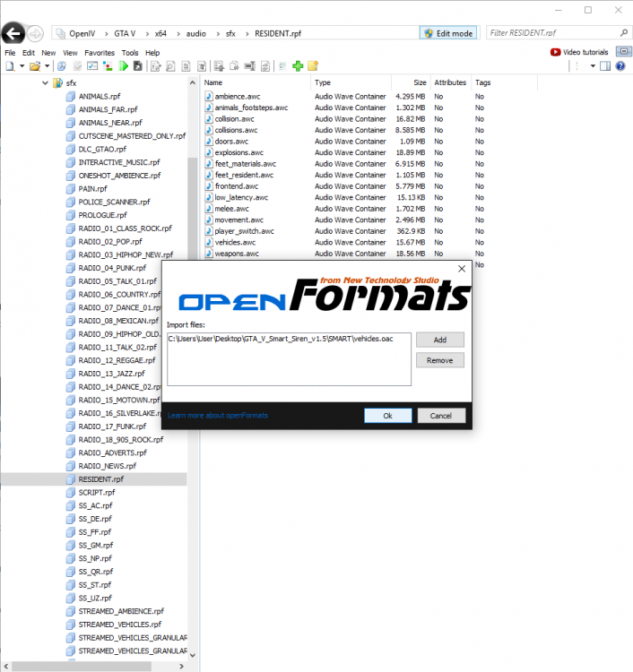Open the dropdown arrow beside the open folder icon
633x672 pixels.
[48, 66]
